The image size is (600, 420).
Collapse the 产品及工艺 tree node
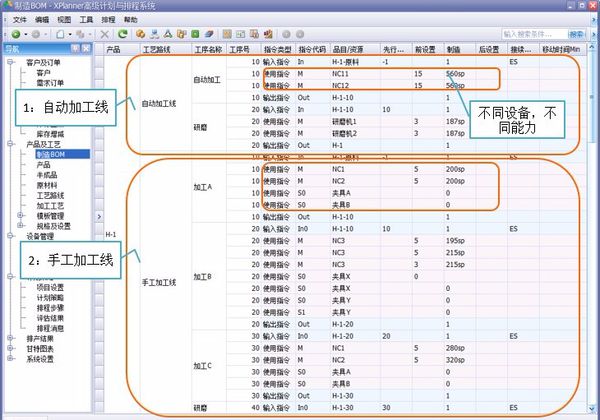11,144
